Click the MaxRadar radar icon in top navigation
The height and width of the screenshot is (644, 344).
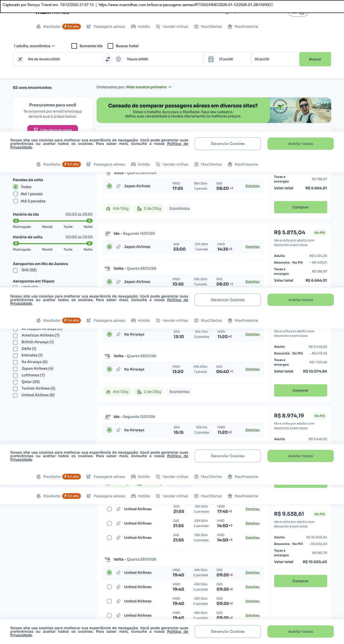[x=39, y=27]
